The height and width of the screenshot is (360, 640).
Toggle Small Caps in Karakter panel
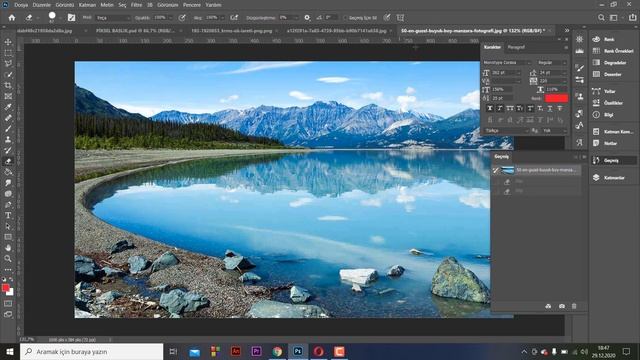pyautogui.click(x=520, y=108)
